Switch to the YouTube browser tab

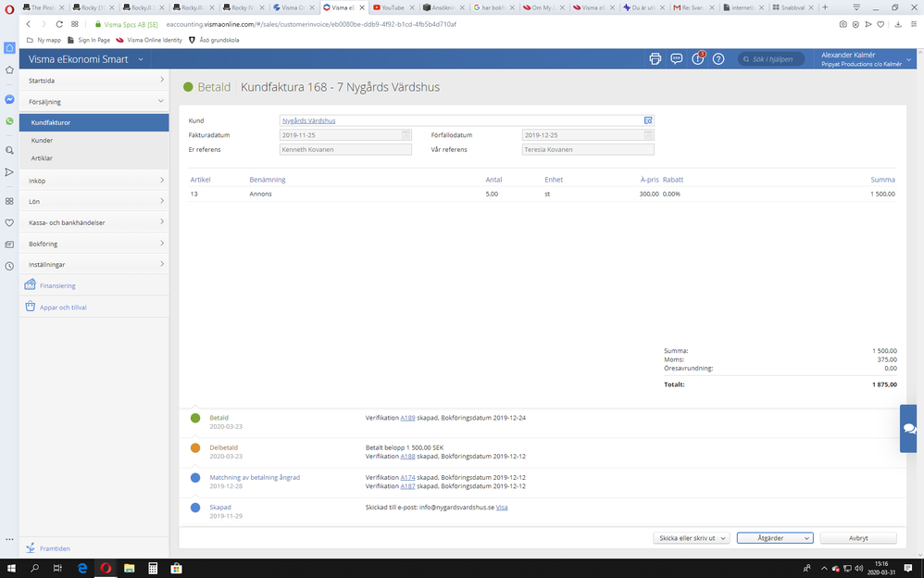tap(393, 7)
